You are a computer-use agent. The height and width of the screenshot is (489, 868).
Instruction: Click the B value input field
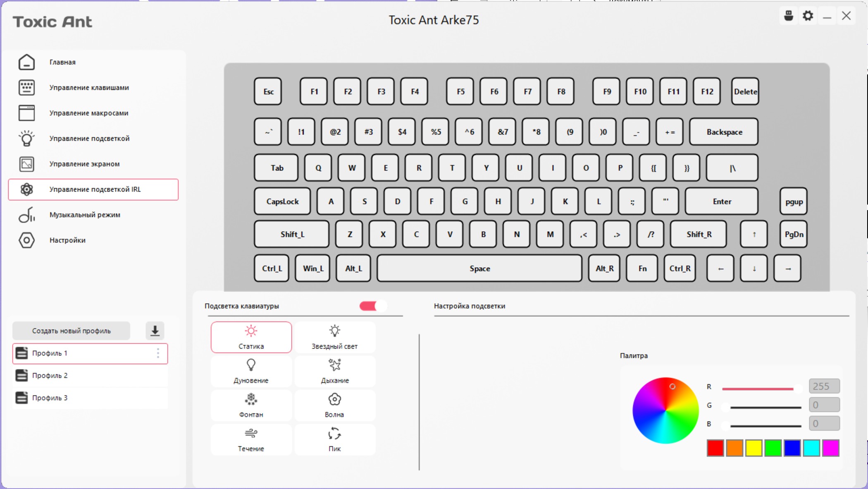click(824, 423)
